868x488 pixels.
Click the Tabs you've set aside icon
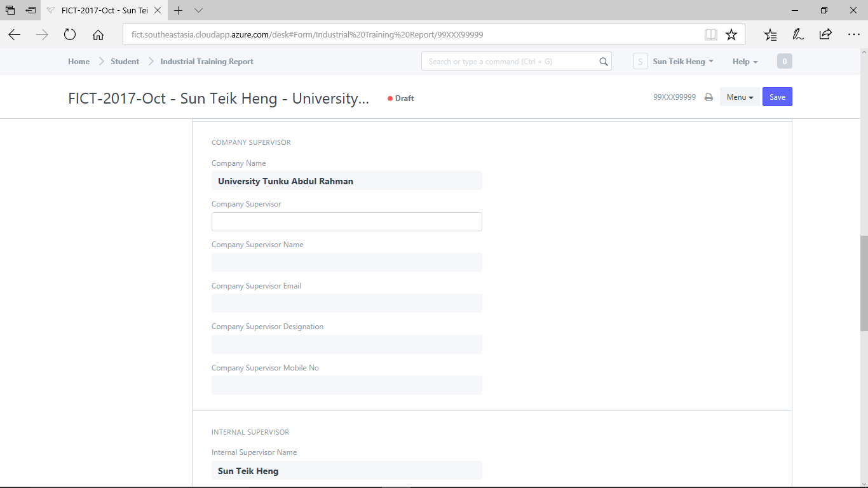10,10
